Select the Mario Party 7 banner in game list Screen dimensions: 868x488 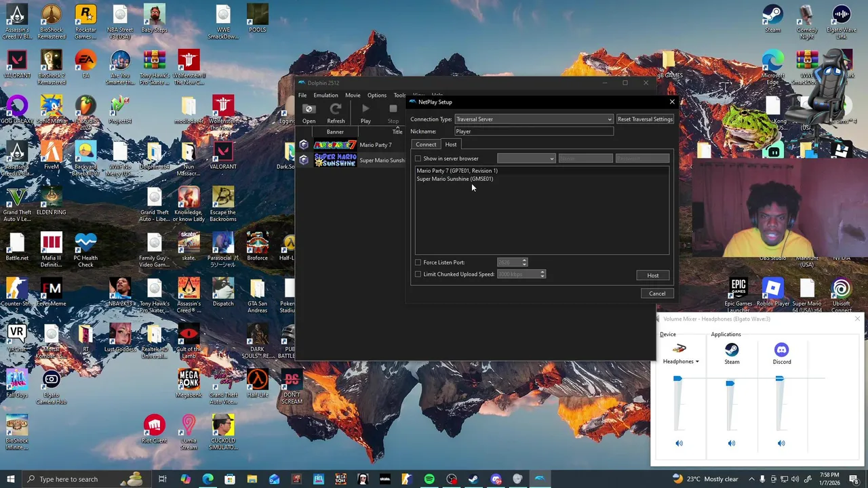coord(335,145)
